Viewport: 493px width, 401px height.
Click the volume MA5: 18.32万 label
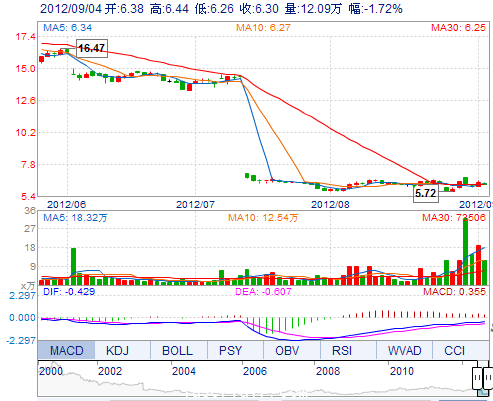(x=75, y=218)
